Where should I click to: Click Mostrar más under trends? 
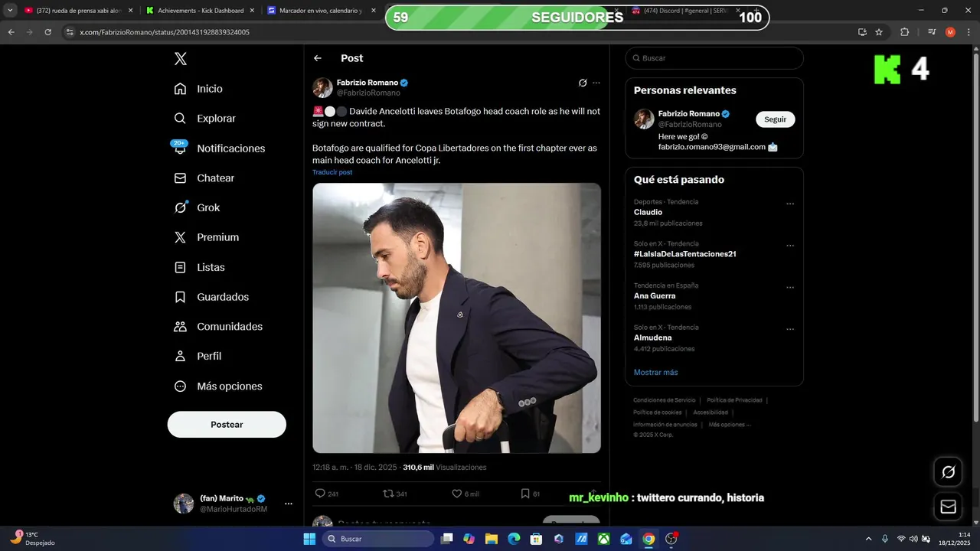point(655,373)
